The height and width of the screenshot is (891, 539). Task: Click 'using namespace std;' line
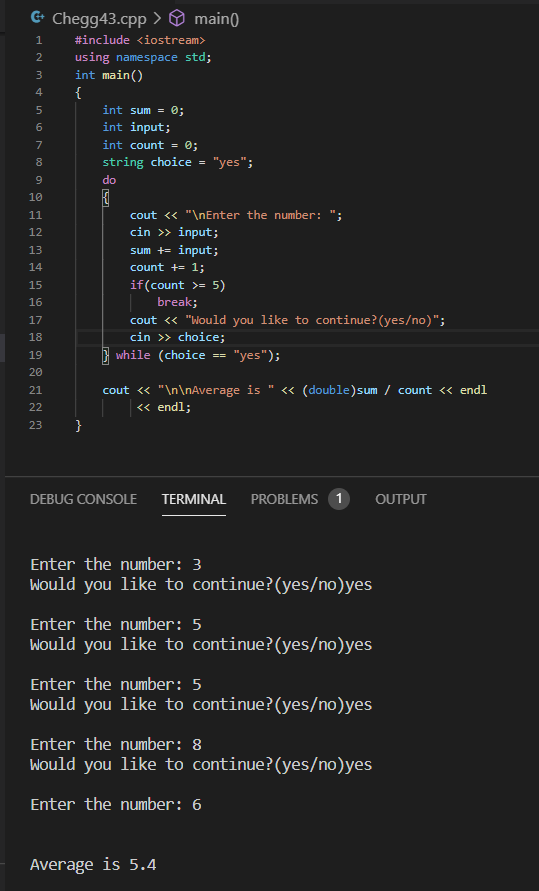click(x=143, y=57)
